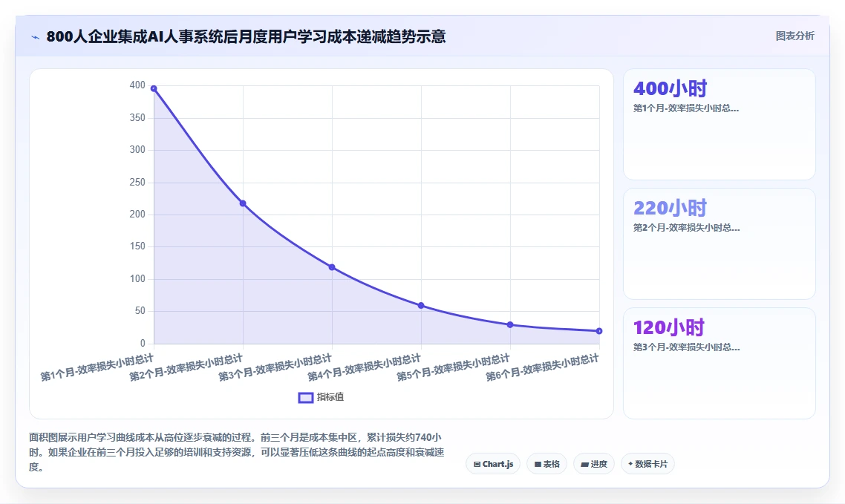The height and width of the screenshot is (504, 845).
Task: Click the 第3个月-效率损失小时总... card caption
Action: (686, 347)
